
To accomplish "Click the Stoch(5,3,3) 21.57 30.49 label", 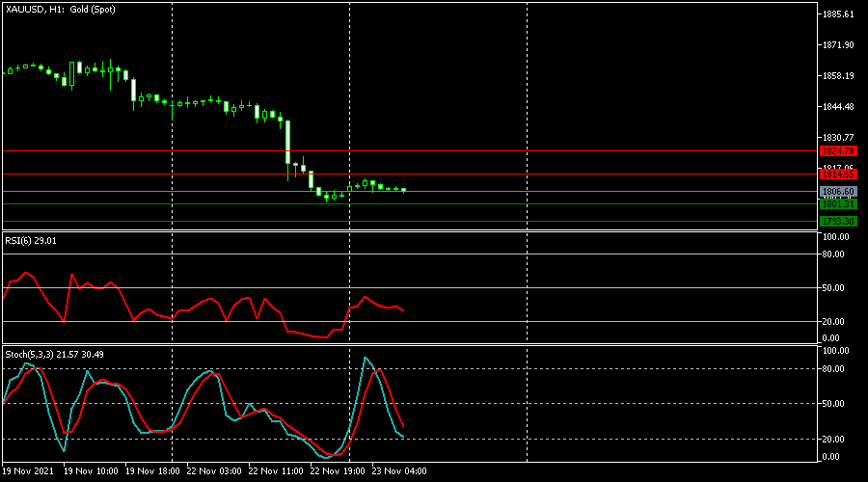I will (x=54, y=354).
